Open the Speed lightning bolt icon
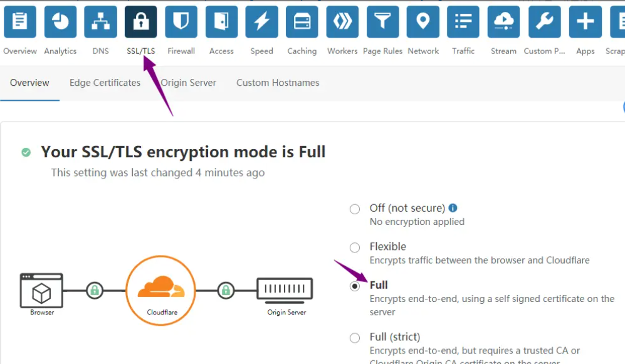This screenshot has width=625, height=364. 262,21
